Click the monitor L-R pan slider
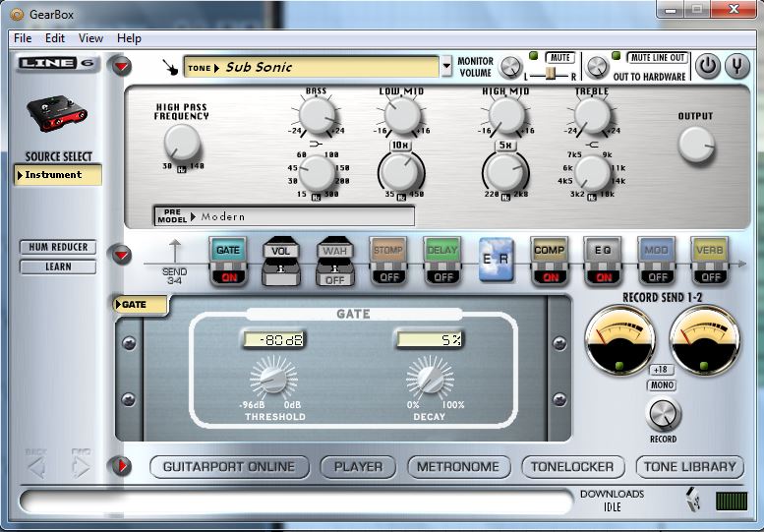 [551, 75]
